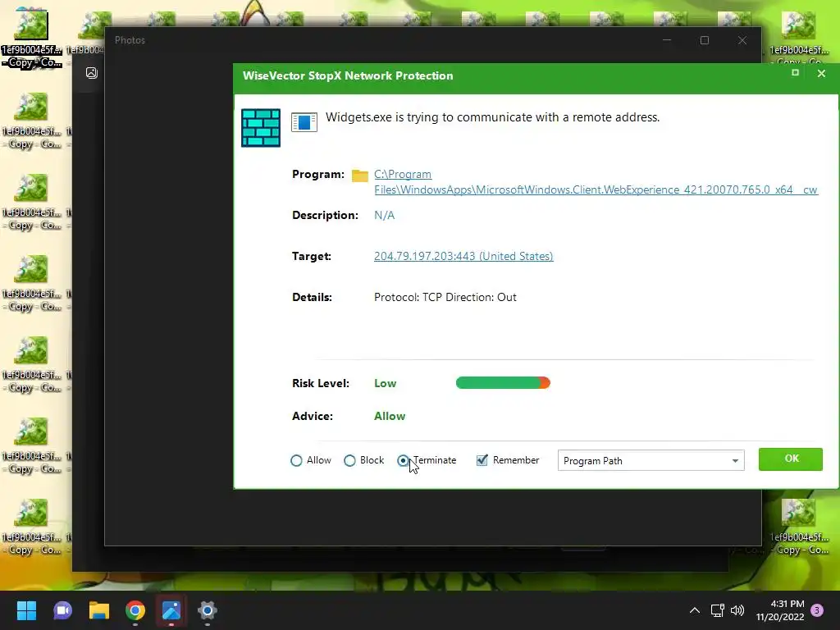This screenshot has width=840, height=630.
Task: Open the C:\Program Files program path link
Action: tap(596, 182)
